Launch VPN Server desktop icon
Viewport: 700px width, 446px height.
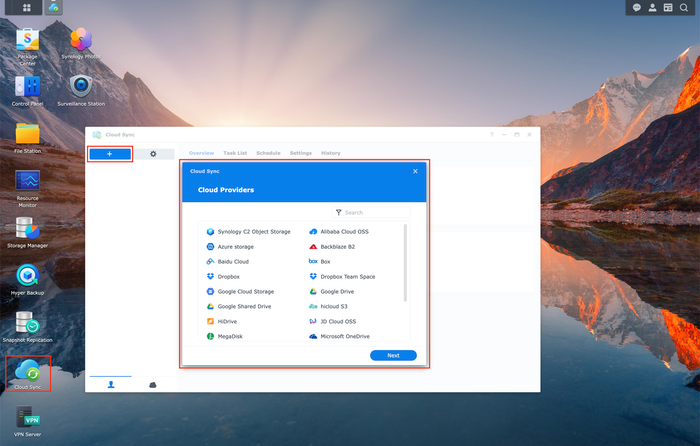[27, 417]
